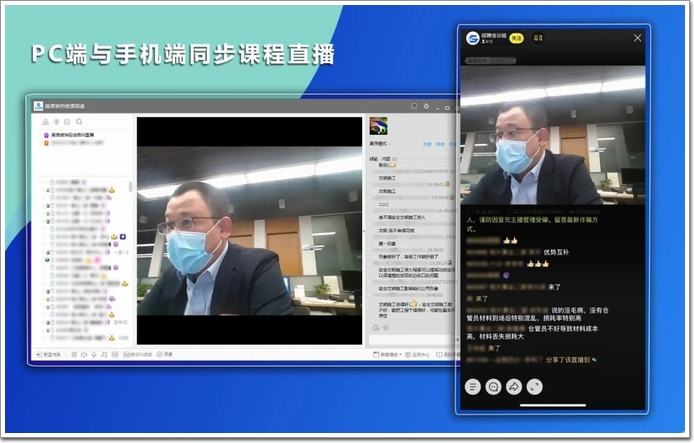The width and height of the screenshot is (694, 443).
Task: Open the menu icon in mobile bottom bar
Action: pos(473,386)
